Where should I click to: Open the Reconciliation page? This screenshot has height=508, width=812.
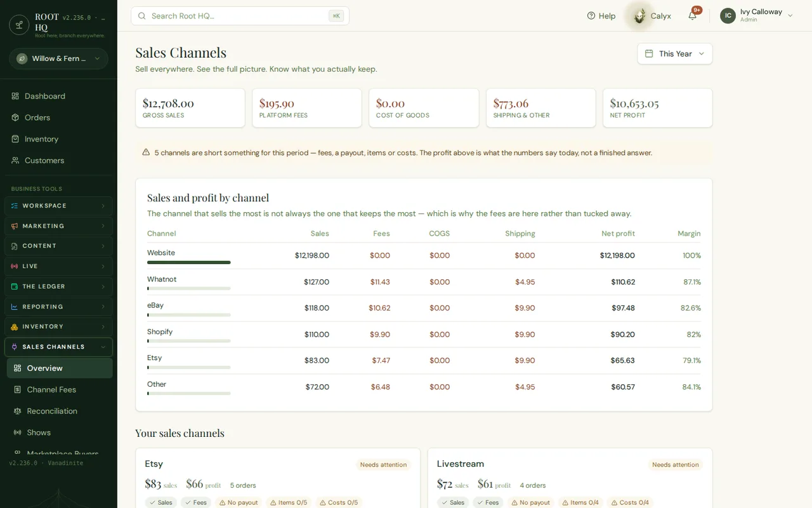click(x=60, y=411)
